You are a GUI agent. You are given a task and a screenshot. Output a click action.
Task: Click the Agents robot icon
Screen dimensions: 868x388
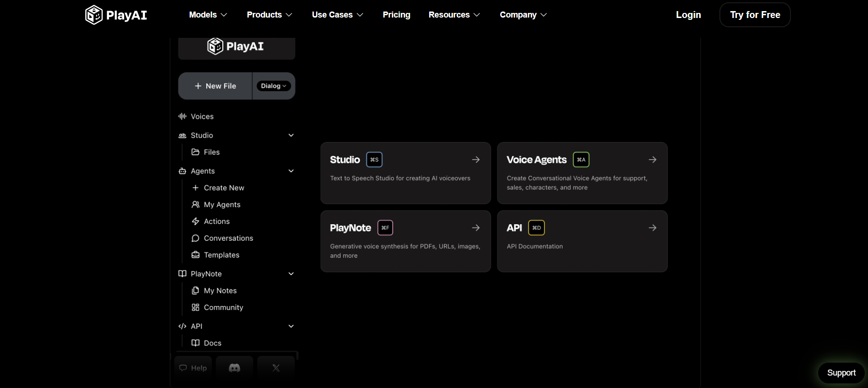(182, 171)
